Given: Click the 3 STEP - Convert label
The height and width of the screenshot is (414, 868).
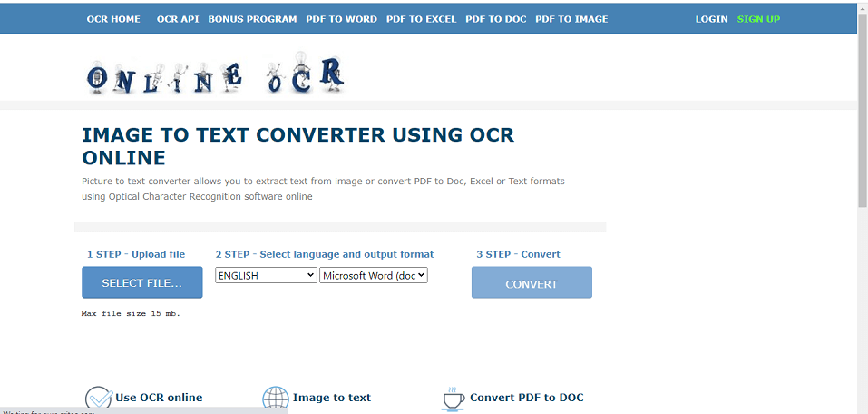Looking at the screenshot, I should [x=518, y=254].
